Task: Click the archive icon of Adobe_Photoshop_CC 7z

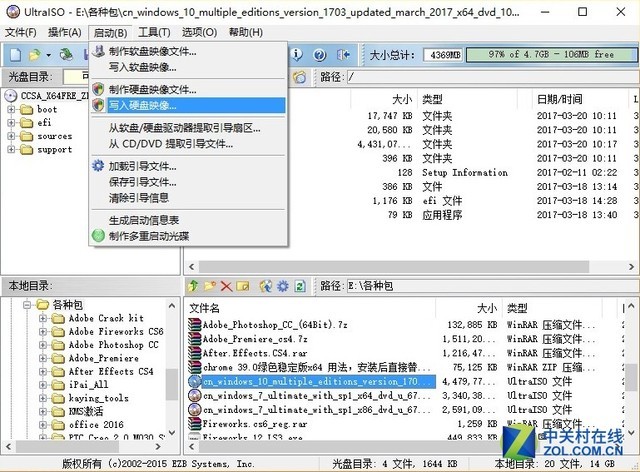Action: [195, 325]
